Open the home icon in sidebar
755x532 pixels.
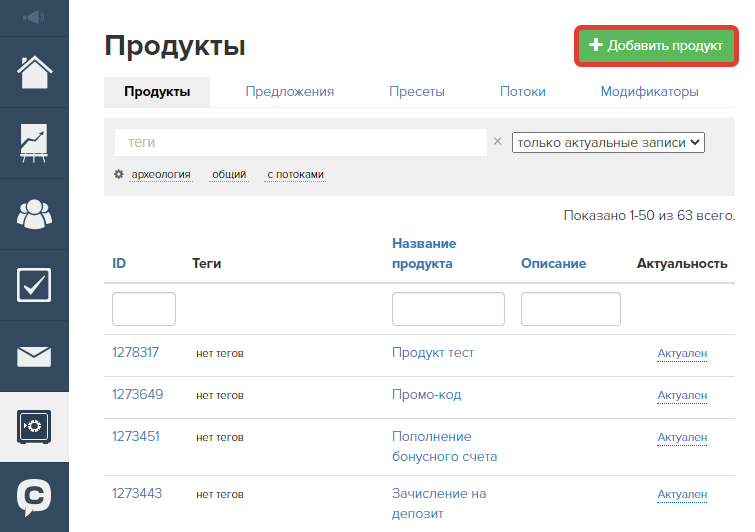(x=34, y=72)
